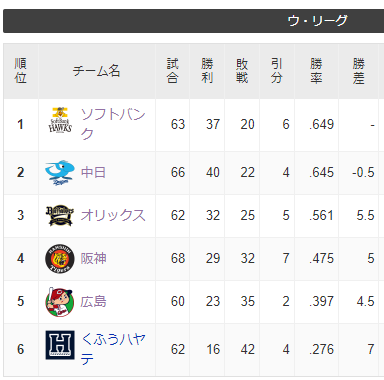Click the 勝利 column header
This screenshot has width=384, height=380.
click(x=207, y=71)
